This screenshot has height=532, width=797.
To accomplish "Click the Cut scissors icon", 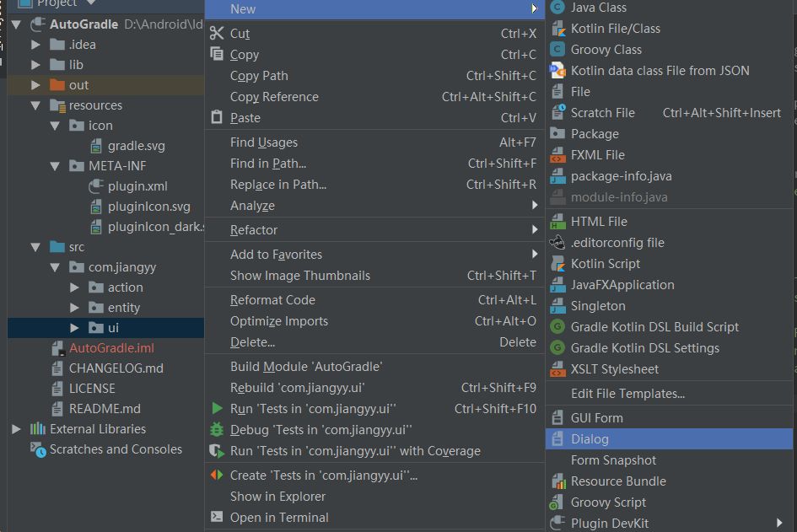I will pos(217,33).
